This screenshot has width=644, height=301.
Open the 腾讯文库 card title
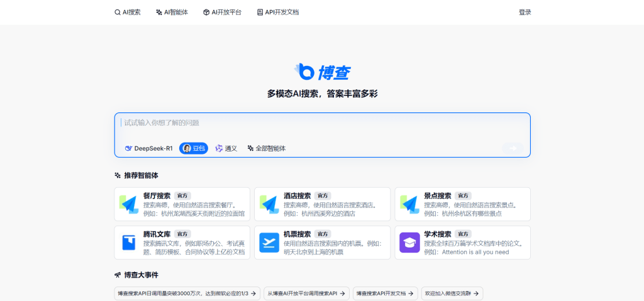157,234
